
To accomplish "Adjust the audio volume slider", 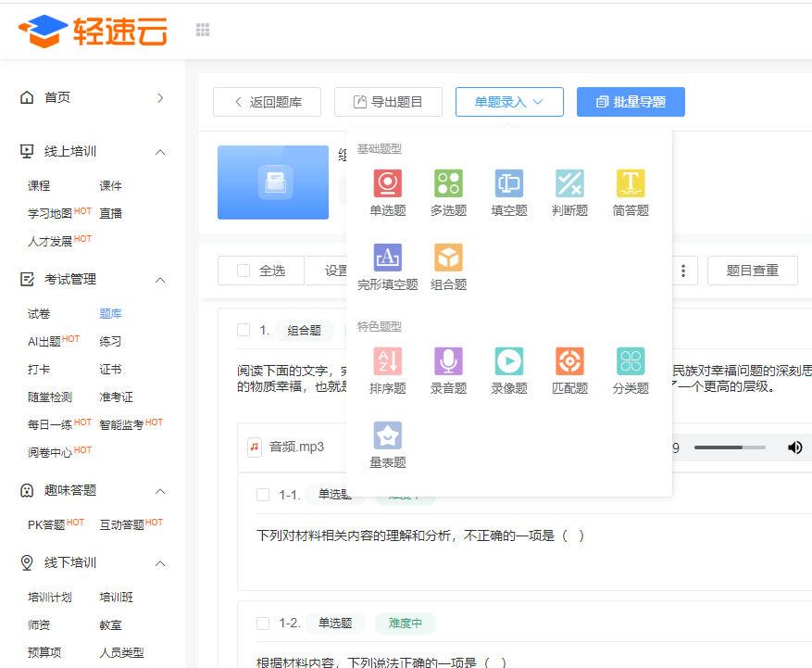I will 730,447.
